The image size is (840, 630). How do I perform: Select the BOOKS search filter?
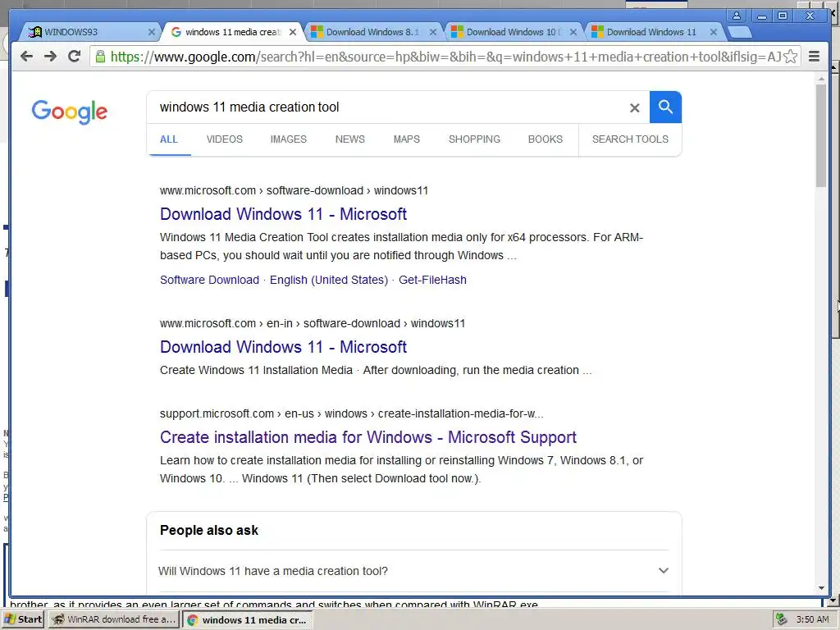546,139
